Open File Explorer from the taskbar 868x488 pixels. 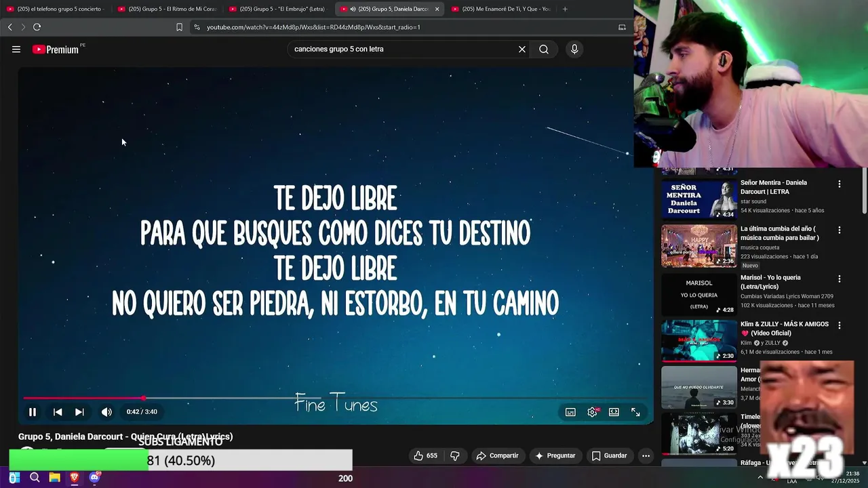pyautogui.click(x=54, y=478)
